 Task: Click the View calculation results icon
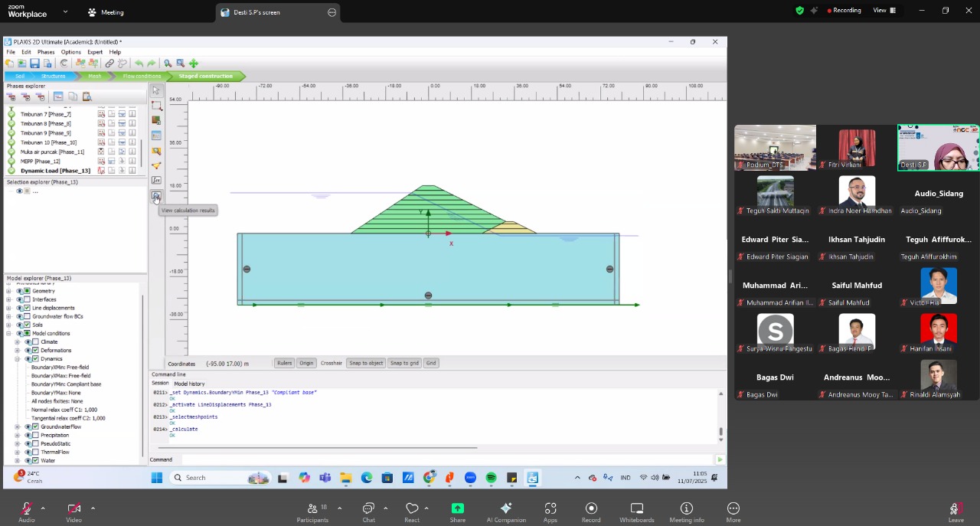tap(156, 196)
